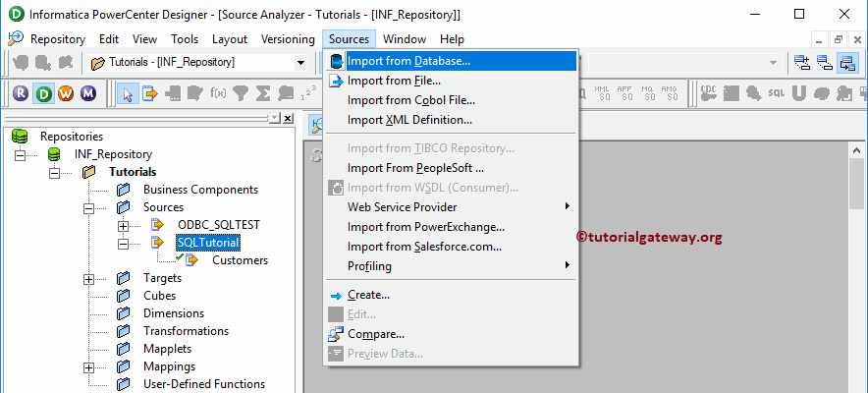Collapse the Sources tree node
Screen dimensions: 868x393
88,208
